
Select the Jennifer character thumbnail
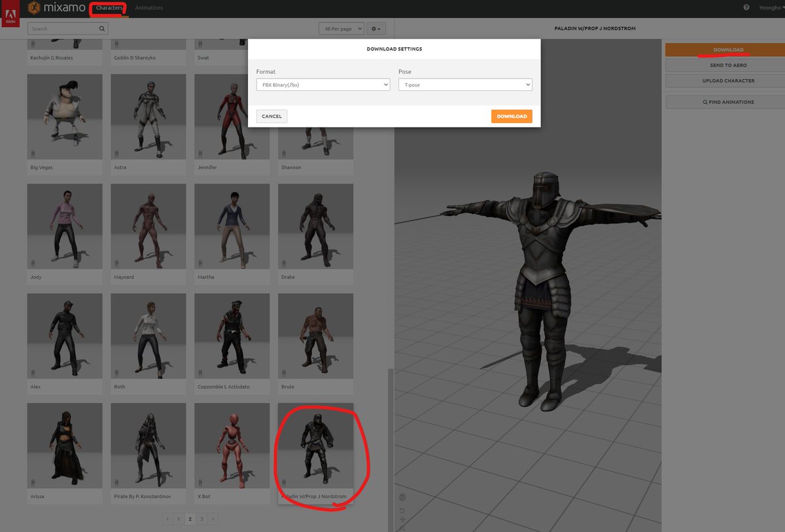point(232,116)
